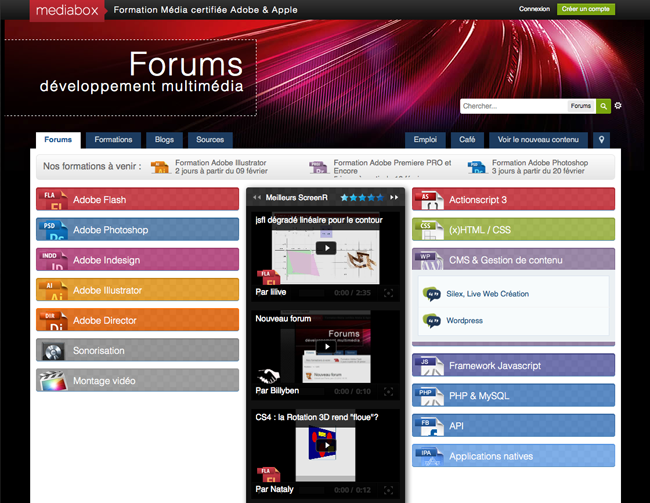650x503 pixels.
Task: Expand the Adobe Director forum category
Action: [138, 321]
